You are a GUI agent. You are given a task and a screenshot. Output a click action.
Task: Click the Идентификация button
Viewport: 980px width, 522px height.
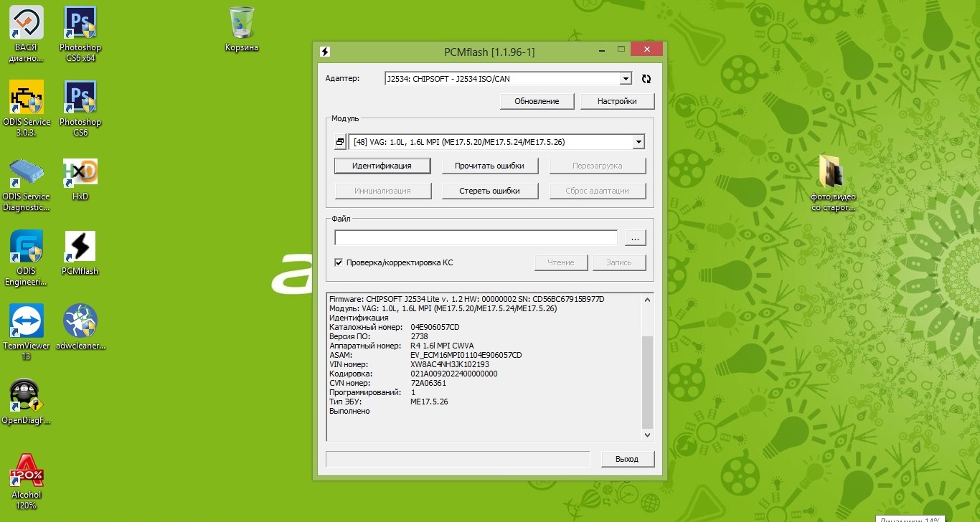click(x=382, y=166)
